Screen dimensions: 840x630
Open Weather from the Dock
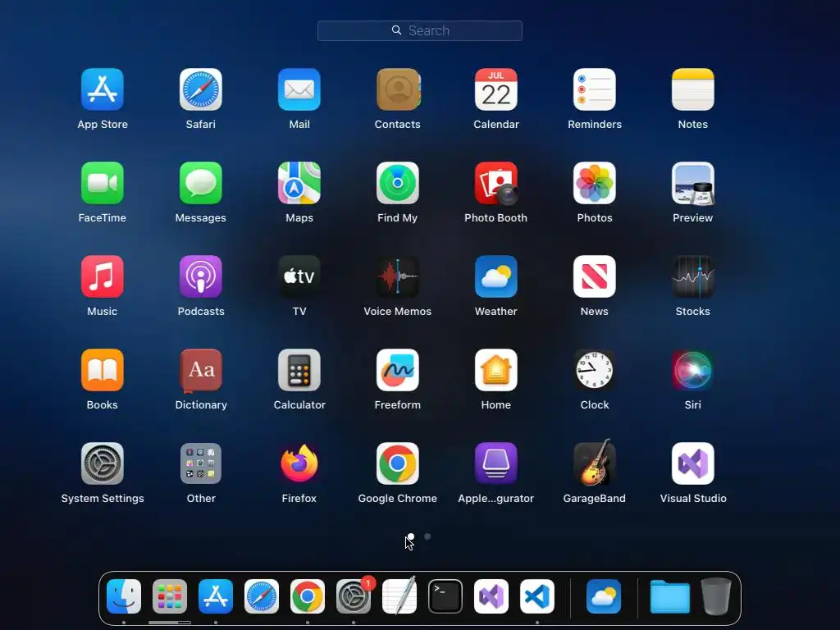point(604,596)
